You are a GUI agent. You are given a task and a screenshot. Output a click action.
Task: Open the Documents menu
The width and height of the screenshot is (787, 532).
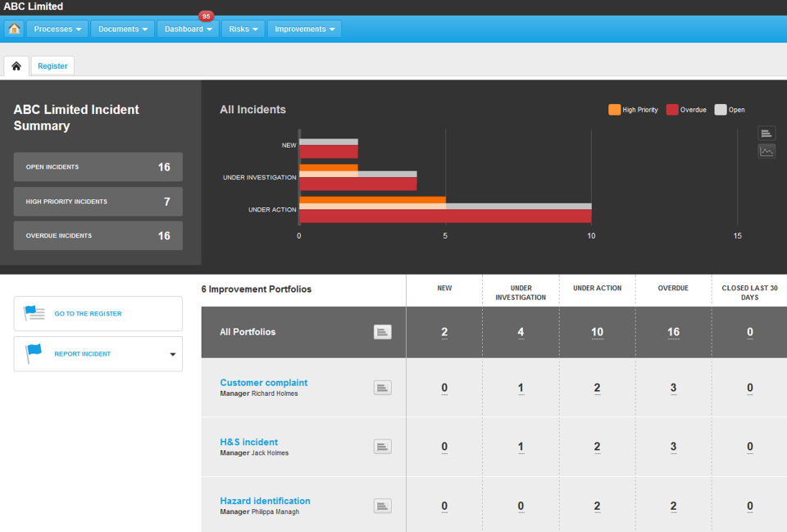coord(121,28)
